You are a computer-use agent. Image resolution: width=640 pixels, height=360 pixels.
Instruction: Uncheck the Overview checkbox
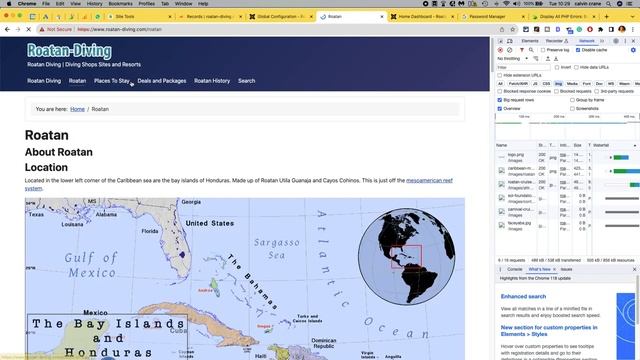click(500, 109)
